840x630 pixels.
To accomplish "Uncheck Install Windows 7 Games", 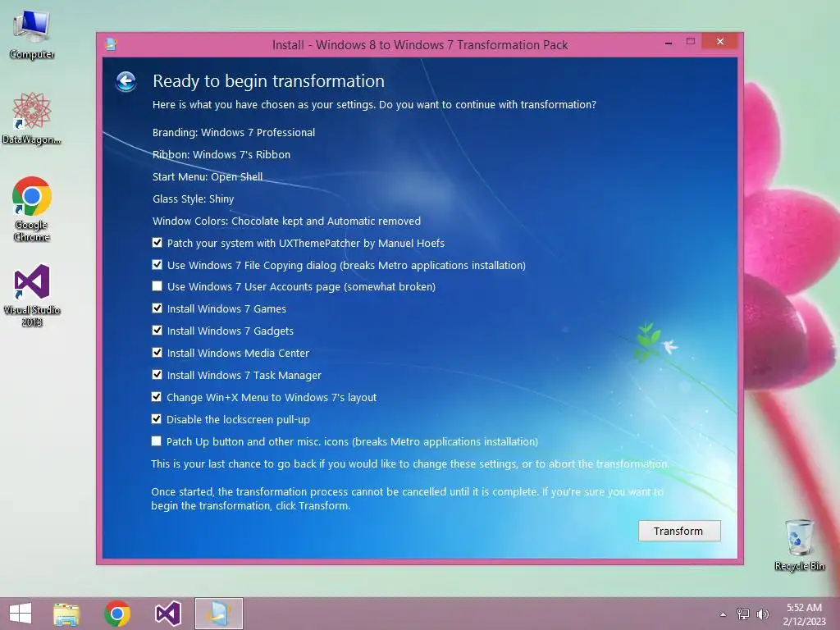I will pos(157,308).
